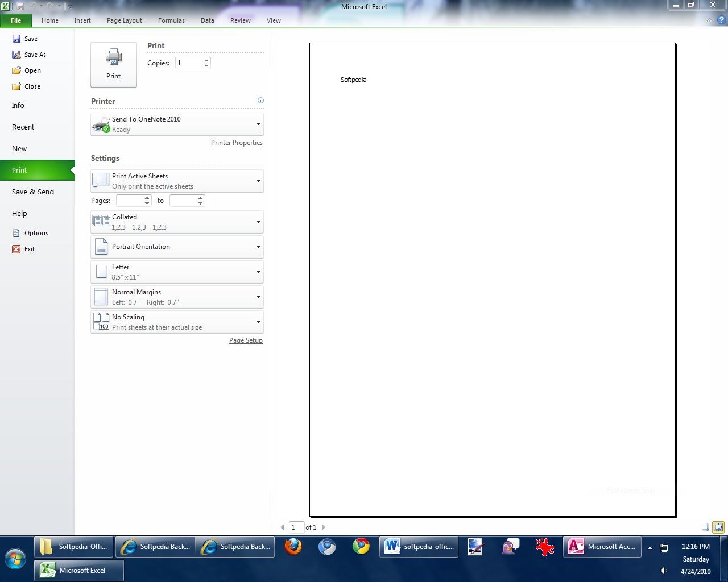The width and height of the screenshot is (728, 582).
Task: Toggle Show Margins in print preview
Action: pyautogui.click(x=705, y=527)
